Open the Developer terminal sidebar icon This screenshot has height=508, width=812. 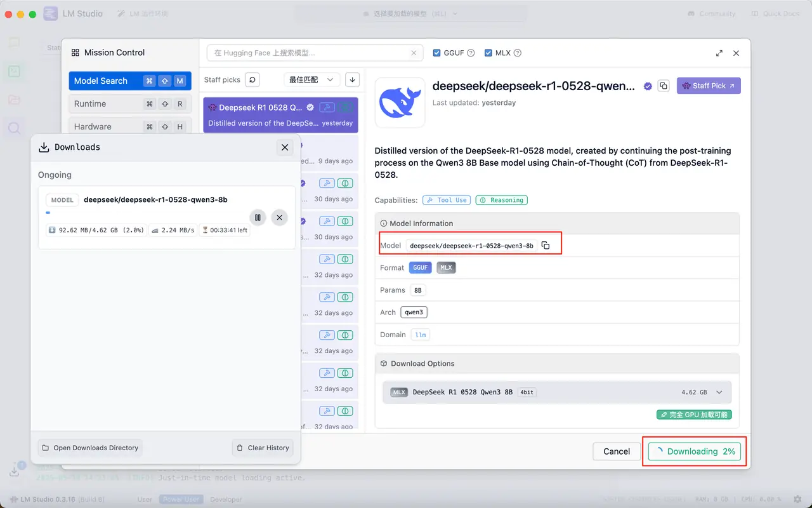point(14,71)
